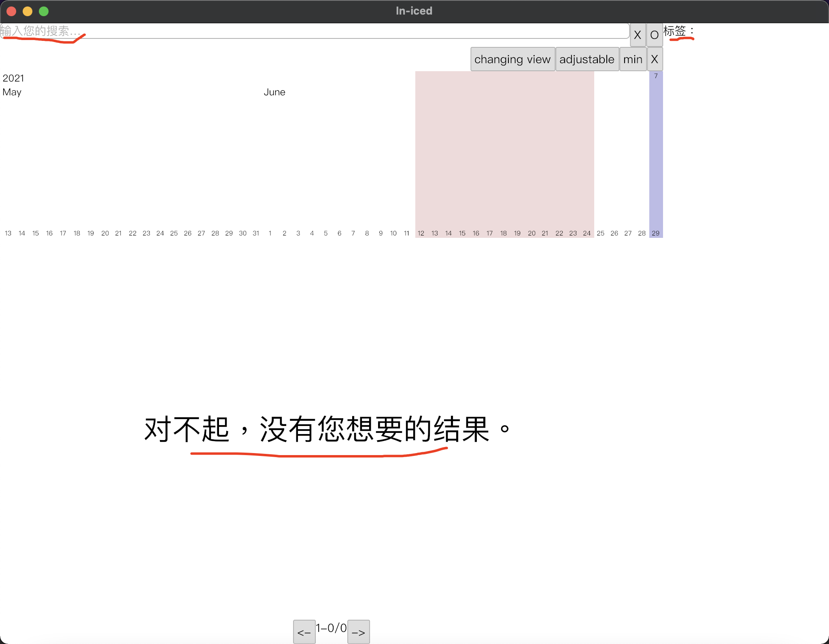Image resolution: width=829 pixels, height=644 pixels.
Task: Click X button next to min
Action: tap(655, 59)
